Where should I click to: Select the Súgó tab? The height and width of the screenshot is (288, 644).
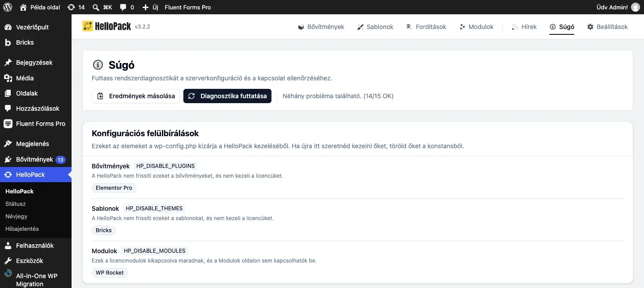click(x=562, y=27)
